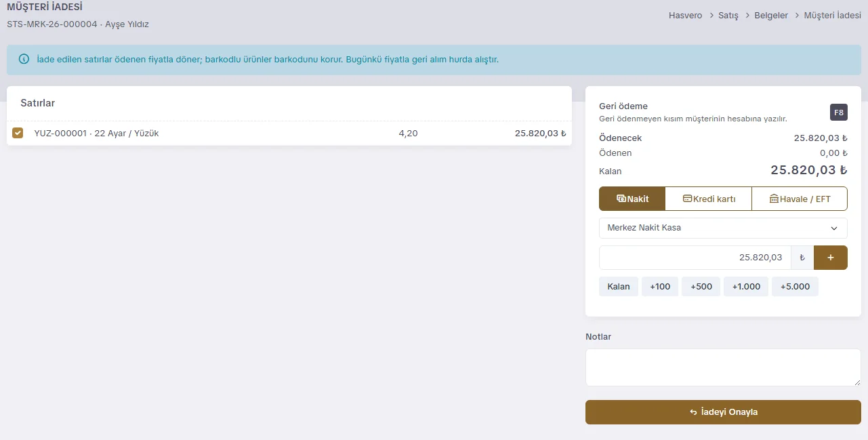This screenshot has height=440, width=868.
Task: Add +1.000 to the refund amount
Action: pos(746,286)
